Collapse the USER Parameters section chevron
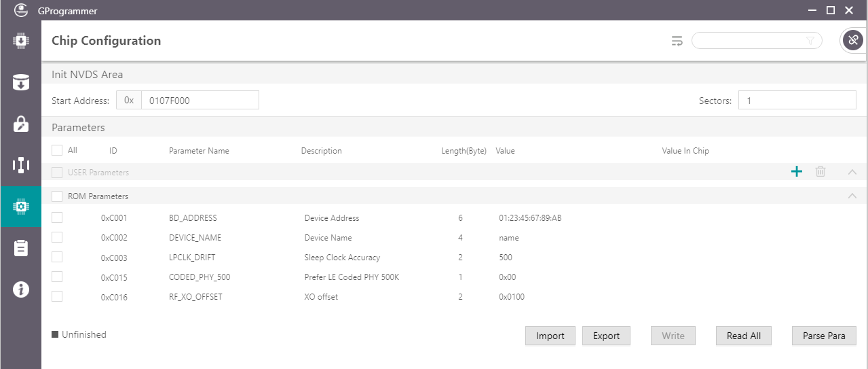The width and height of the screenshot is (868, 369). 852,173
